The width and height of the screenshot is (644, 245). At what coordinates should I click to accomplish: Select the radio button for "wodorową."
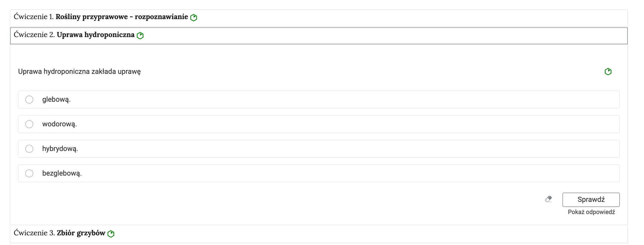point(30,124)
